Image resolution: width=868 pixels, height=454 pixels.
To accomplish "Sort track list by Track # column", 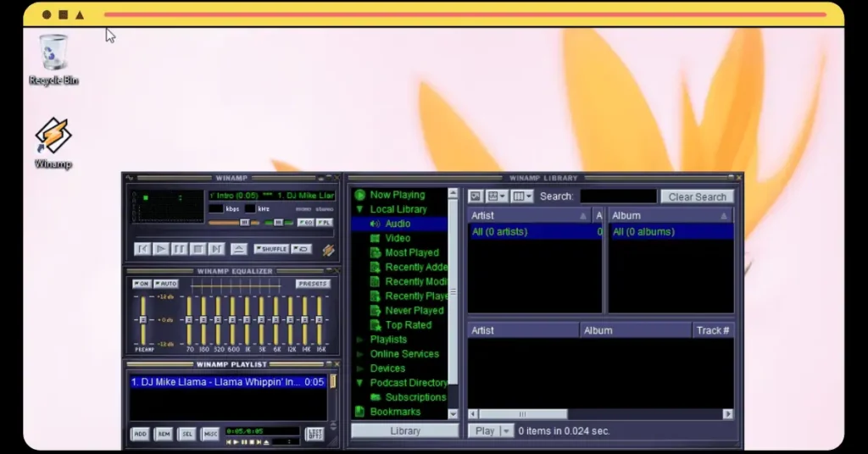I will 713,330.
